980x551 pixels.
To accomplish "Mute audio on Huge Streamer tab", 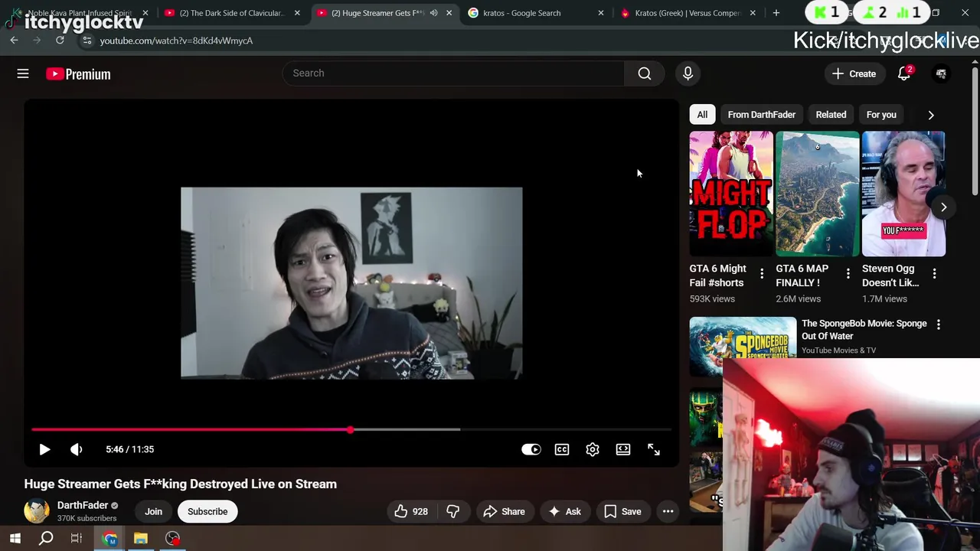I will [x=434, y=13].
